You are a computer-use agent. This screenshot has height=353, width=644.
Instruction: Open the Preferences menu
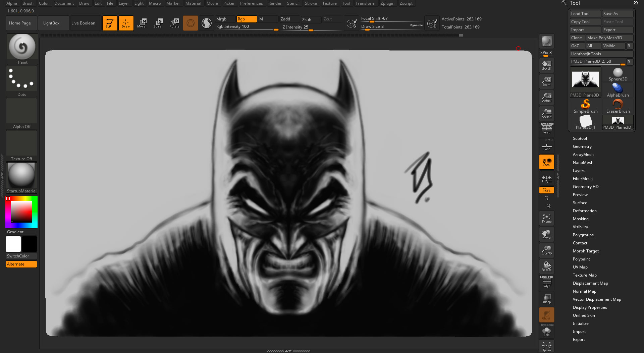tap(251, 3)
